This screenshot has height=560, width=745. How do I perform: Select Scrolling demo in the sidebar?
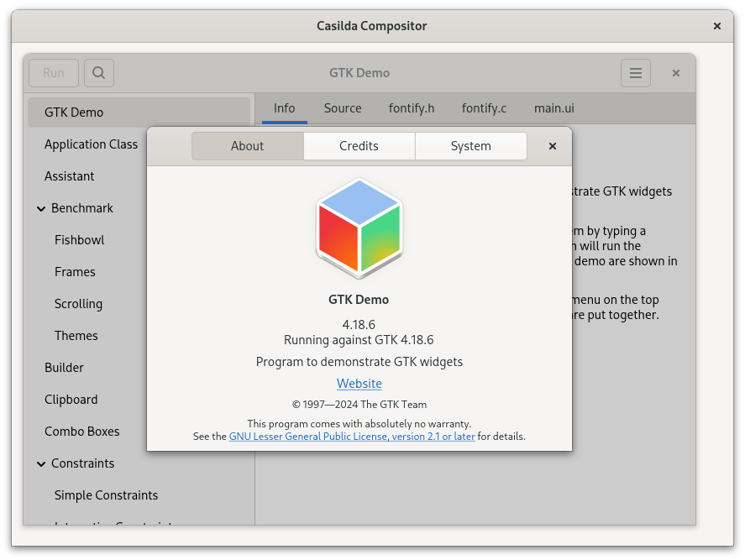(78, 304)
